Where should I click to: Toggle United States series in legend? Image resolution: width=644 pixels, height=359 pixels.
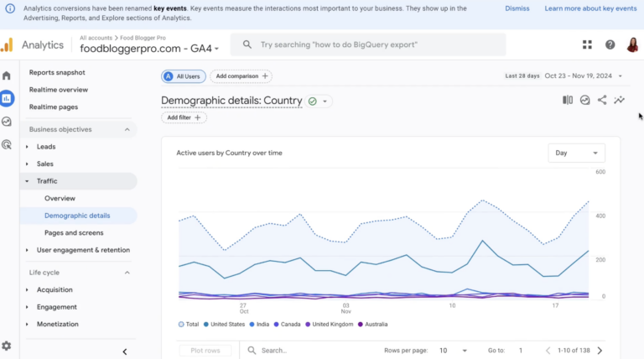tap(224, 324)
